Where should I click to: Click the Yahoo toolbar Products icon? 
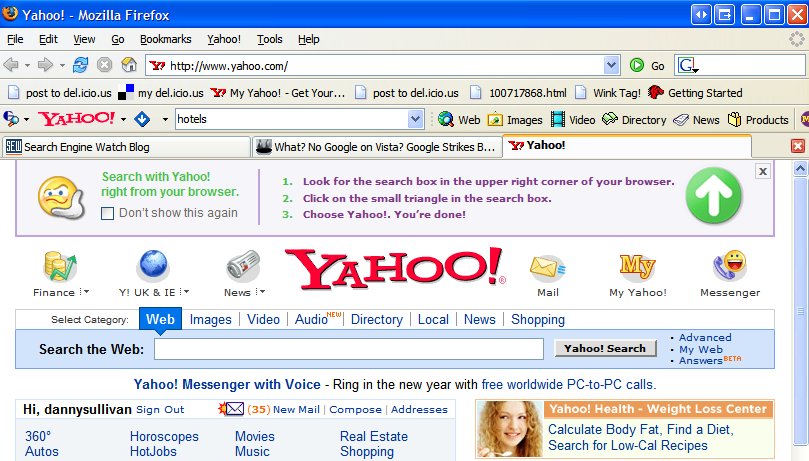coord(734,120)
